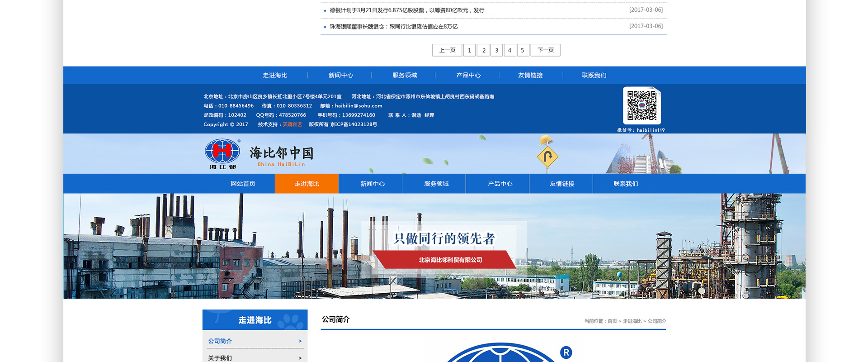Click 友情链接 in the footer navigation
This screenshot has height=362, width=868.
tap(530, 76)
